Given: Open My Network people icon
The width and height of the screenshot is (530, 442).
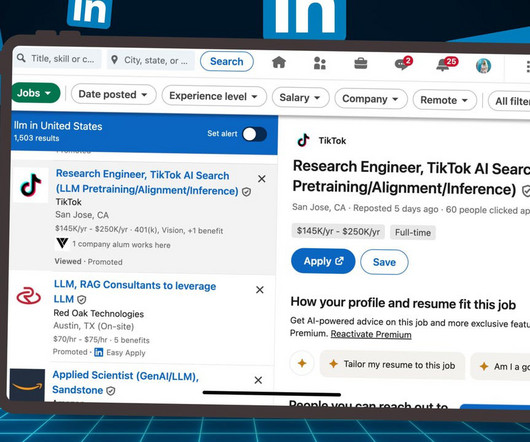Looking at the screenshot, I should click(319, 63).
